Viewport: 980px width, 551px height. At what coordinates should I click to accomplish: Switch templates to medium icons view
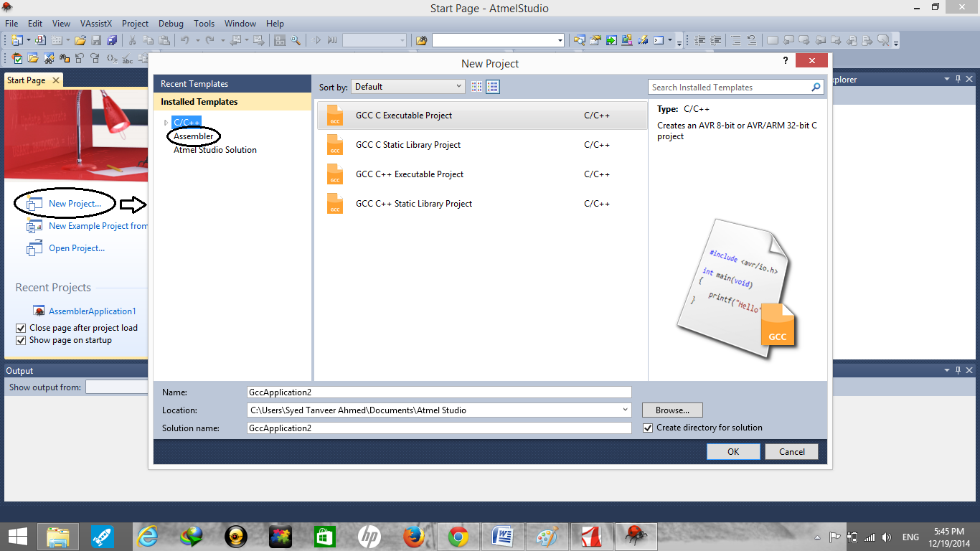tap(493, 87)
